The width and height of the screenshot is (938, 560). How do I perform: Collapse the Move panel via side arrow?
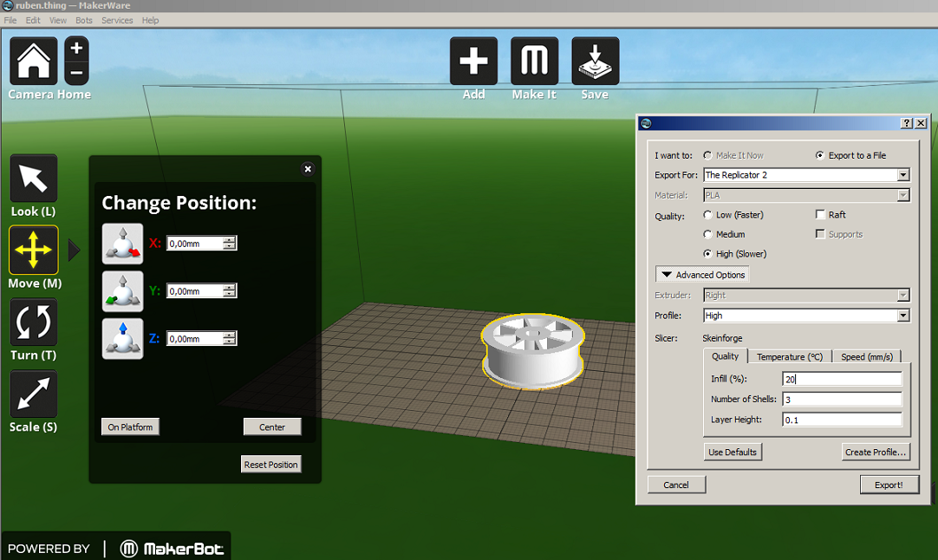[75, 250]
